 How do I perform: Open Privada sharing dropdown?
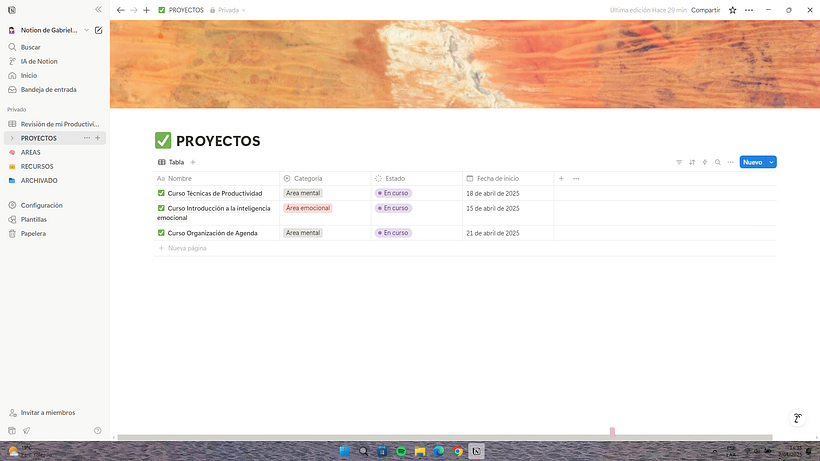[227, 10]
